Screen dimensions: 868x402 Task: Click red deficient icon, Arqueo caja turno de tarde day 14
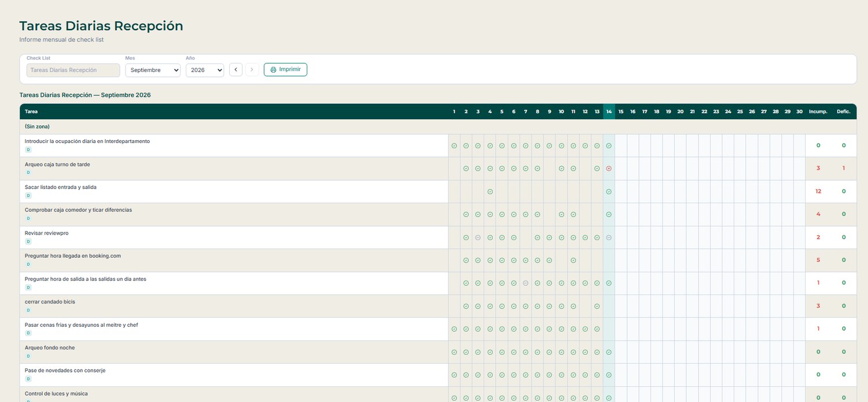click(609, 169)
